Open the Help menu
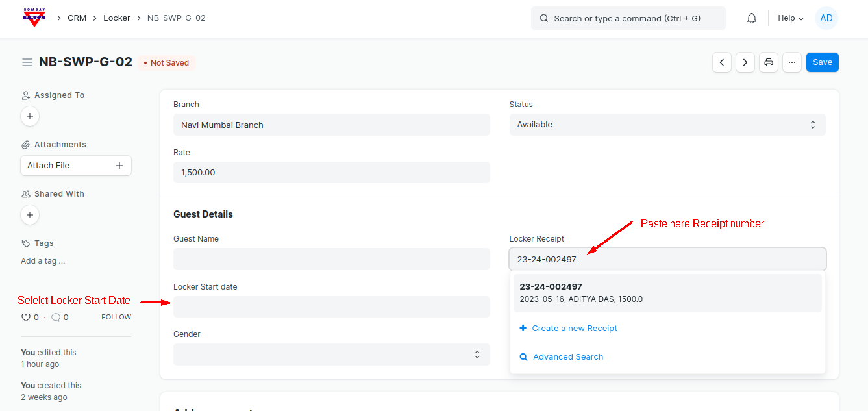The image size is (868, 411). coord(791,18)
